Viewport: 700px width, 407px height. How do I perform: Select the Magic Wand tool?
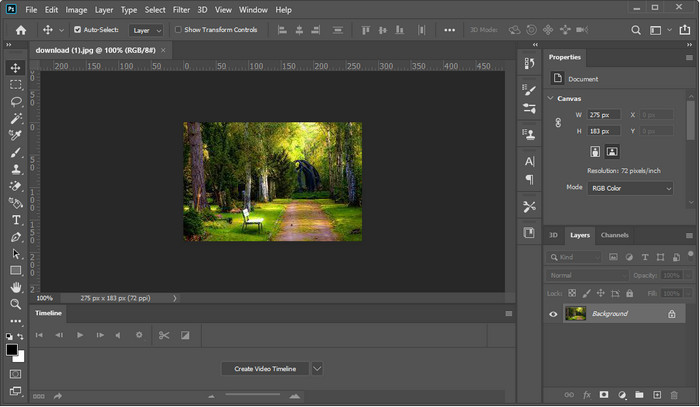tap(16, 118)
